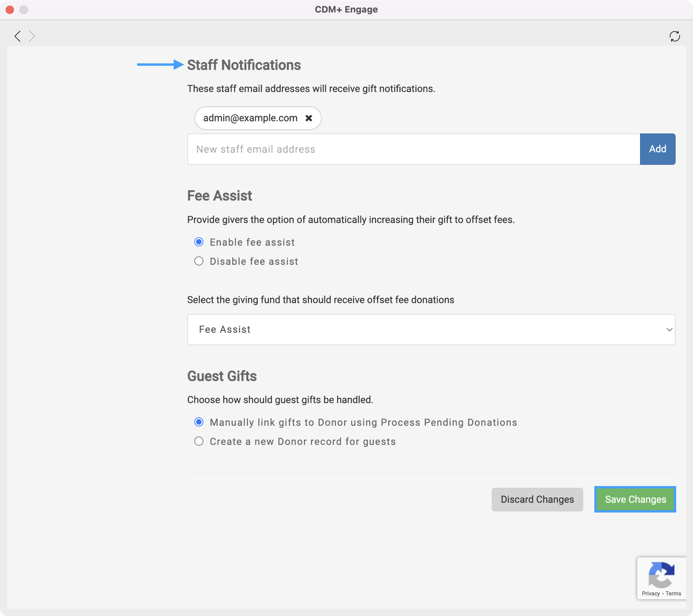
Task: Click the refresh icon in toolbar
Action: point(675,36)
